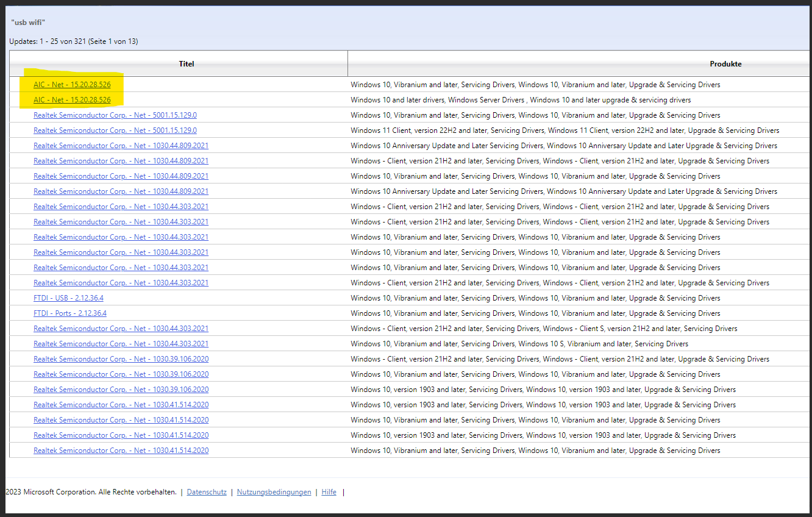Select products cell in FTDI - USB row
812x517 pixels.
[535, 298]
